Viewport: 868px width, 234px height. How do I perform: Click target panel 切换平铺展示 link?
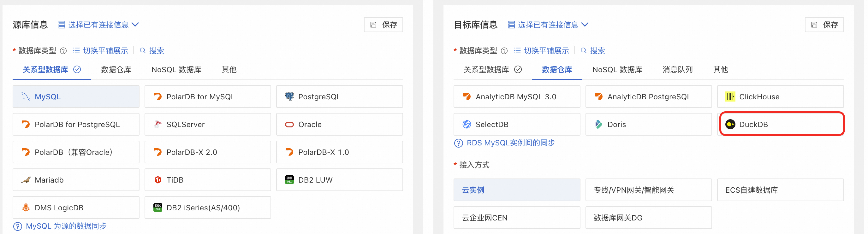click(x=541, y=51)
